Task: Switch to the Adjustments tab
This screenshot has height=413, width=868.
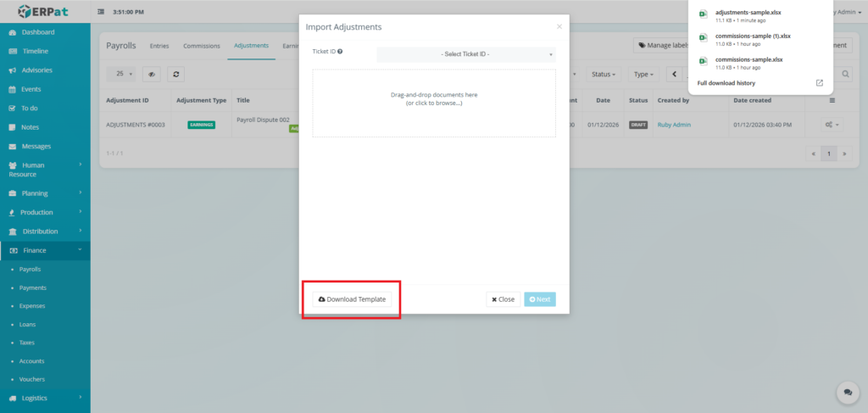Action: [251, 46]
